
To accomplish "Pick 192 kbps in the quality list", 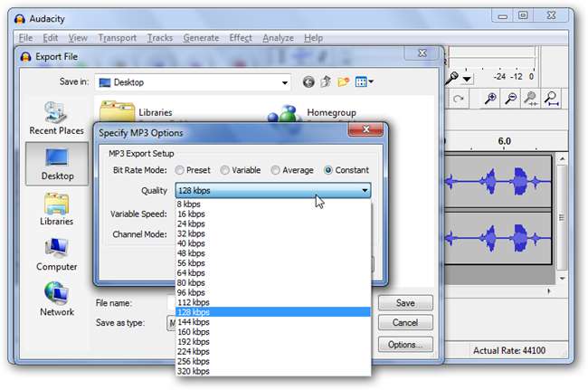I will coord(193,343).
